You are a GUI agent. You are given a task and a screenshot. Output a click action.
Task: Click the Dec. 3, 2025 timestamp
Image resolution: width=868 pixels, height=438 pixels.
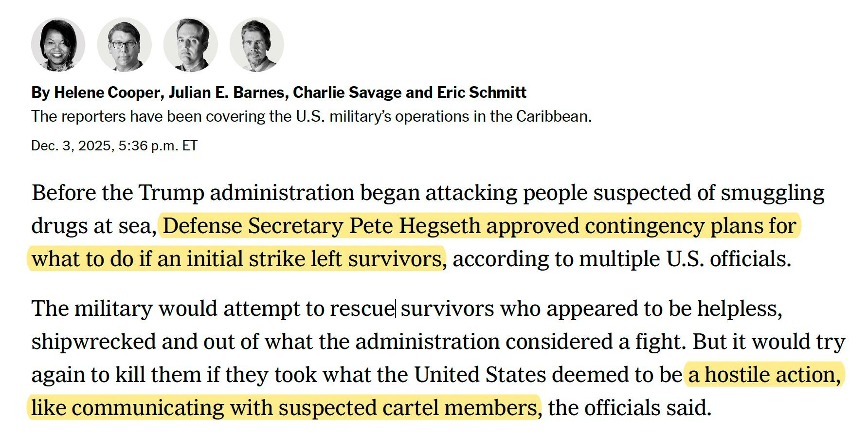[x=114, y=146]
